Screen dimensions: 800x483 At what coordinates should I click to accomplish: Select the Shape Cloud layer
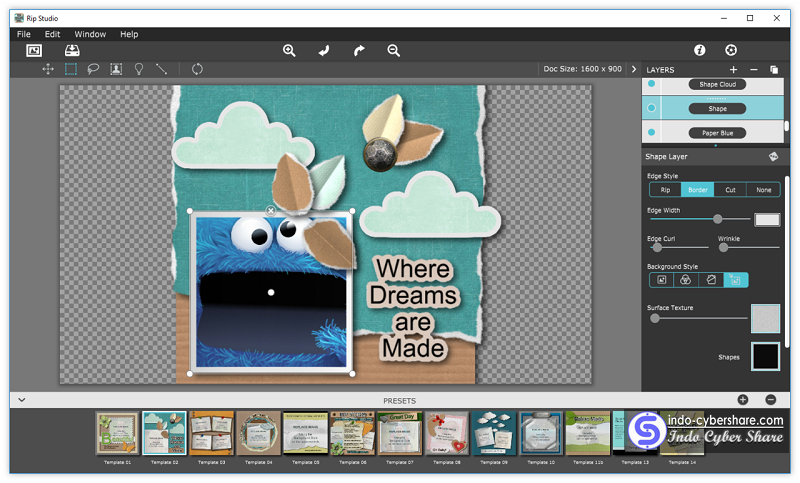[717, 84]
